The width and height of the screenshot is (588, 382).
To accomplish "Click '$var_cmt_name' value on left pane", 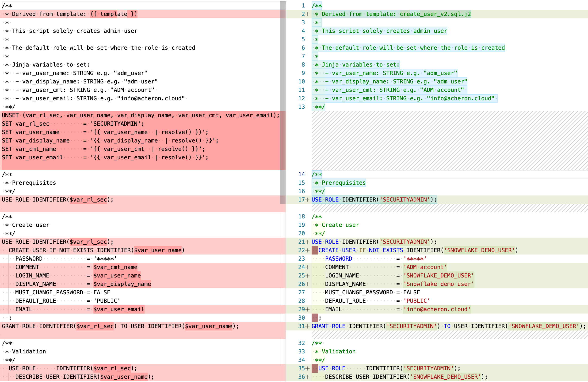I will pyautogui.click(x=115, y=267).
